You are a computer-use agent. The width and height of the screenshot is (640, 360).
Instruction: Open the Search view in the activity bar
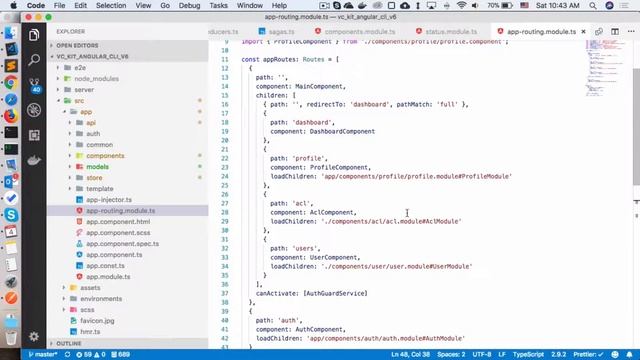pyautogui.click(x=34, y=60)
